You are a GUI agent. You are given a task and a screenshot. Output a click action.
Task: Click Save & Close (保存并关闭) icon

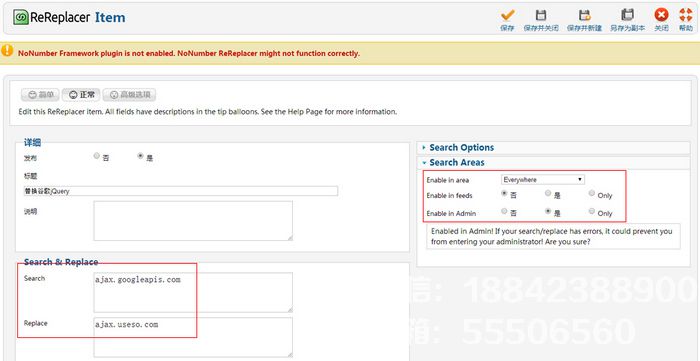[541, 16]
